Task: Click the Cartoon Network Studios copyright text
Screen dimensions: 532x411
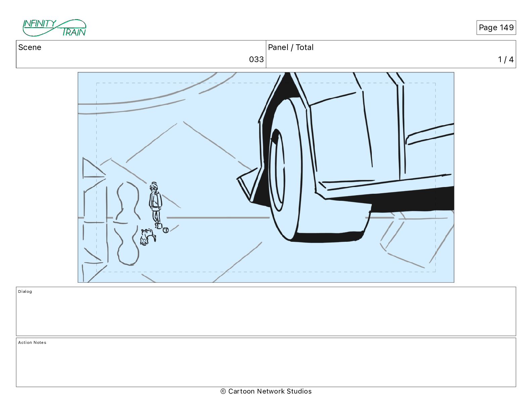Action: (266, 391)
